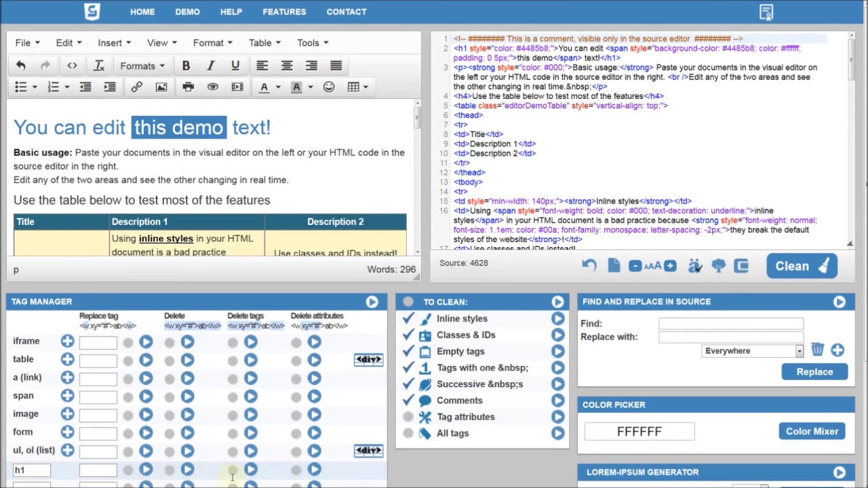The height and width of the screenshot is (488, 868).
Task: Apply italic formatting
Action: pyautogui.click(x=210, y=66)
